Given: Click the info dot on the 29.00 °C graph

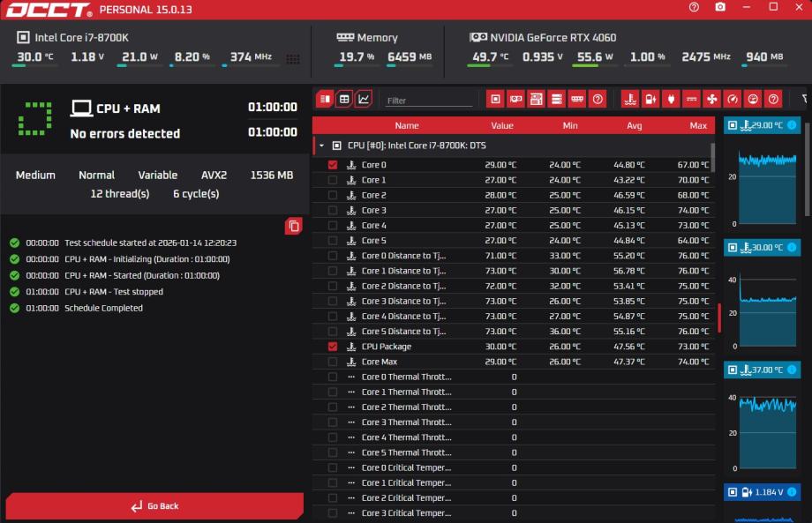Looking at the screenshot, I should click(792, 124).
